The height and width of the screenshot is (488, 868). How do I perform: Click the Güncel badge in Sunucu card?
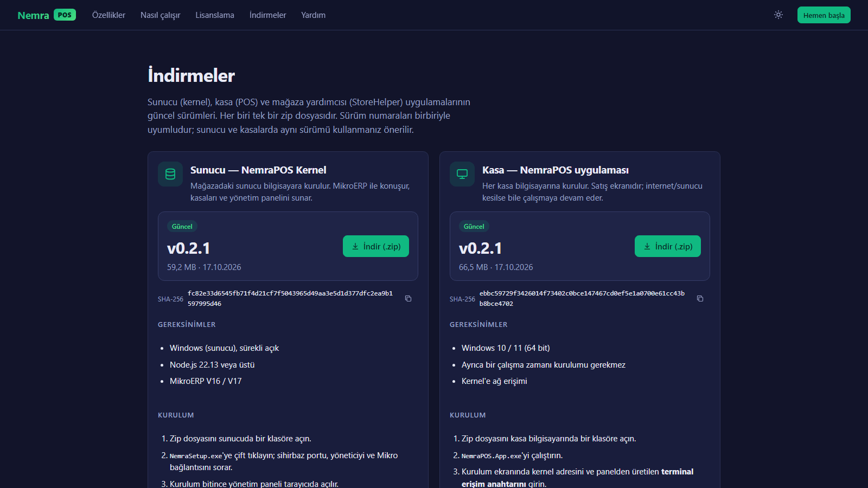182,227
